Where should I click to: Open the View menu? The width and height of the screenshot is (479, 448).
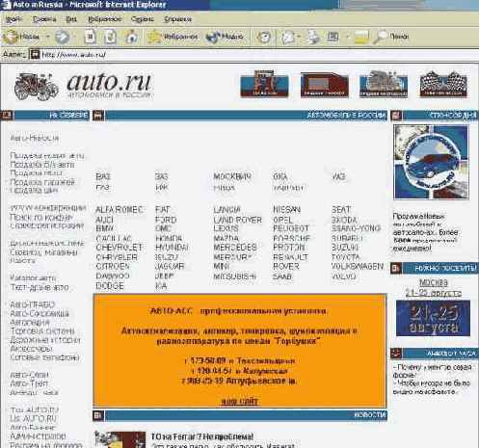[71, 19]
